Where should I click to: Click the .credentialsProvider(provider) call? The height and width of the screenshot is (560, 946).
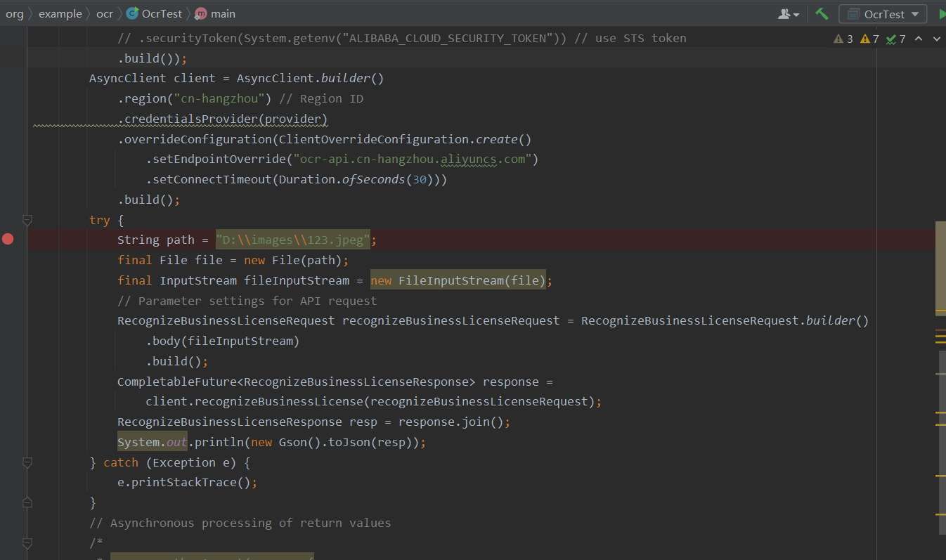pos(223,119)
